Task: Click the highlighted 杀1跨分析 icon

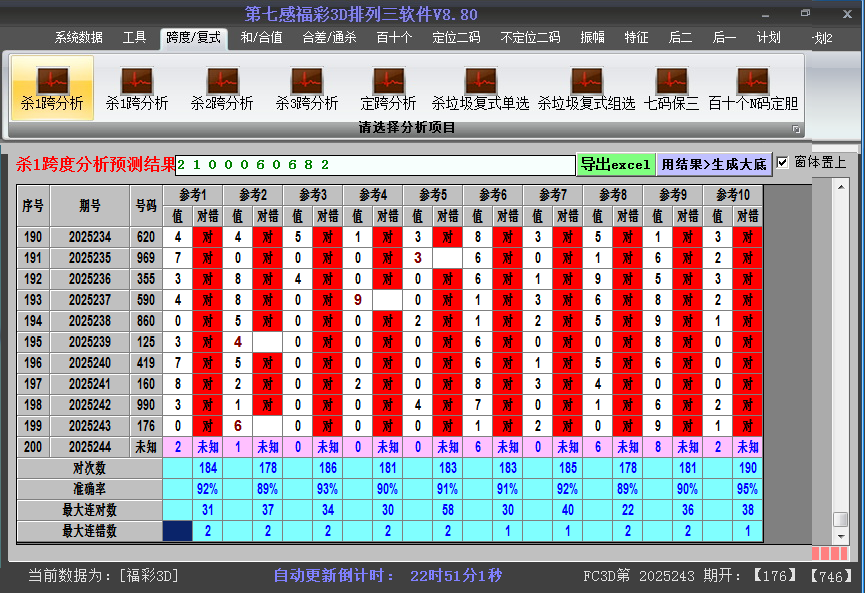Action: pos(52,88)
